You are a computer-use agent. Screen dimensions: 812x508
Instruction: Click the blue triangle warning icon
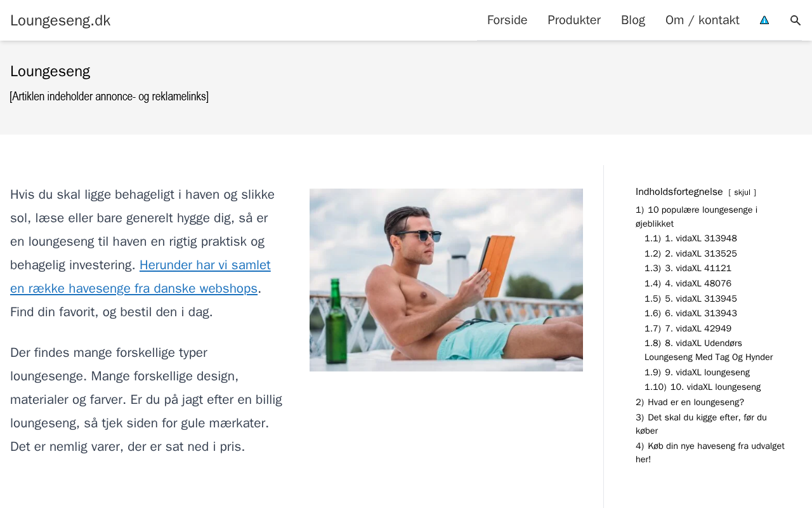(x=764, y=20)
